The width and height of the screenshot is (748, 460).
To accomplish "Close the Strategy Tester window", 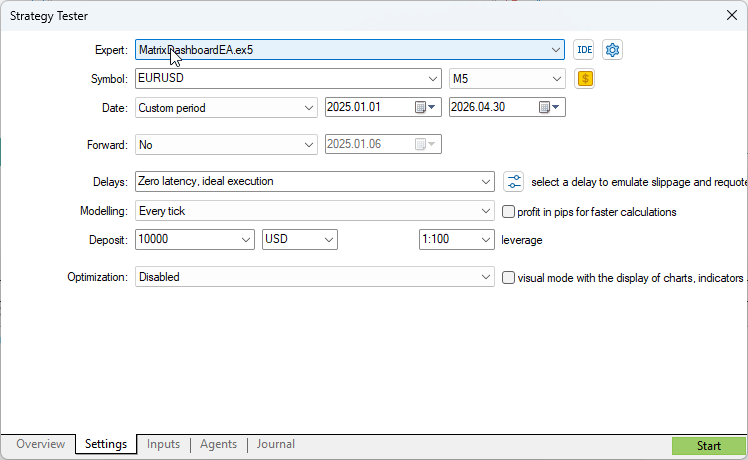I will pyautogui.click(x=732, y=15).
